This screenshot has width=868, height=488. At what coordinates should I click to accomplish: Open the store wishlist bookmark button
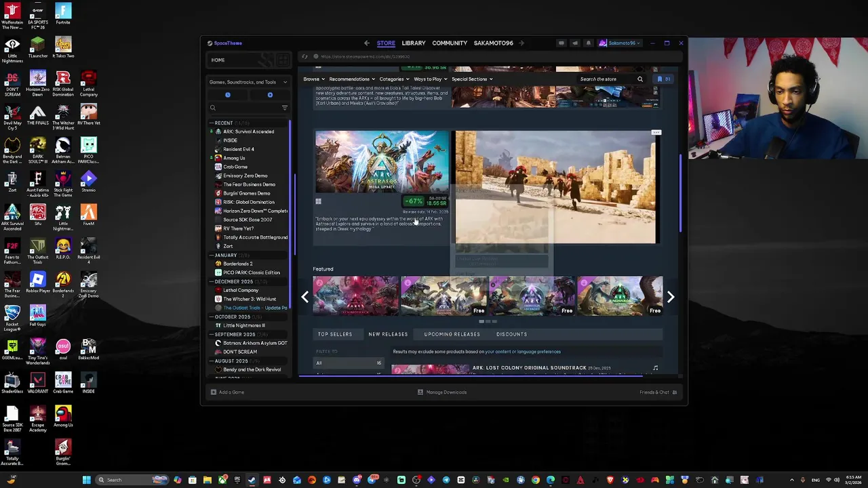point(663,79)
